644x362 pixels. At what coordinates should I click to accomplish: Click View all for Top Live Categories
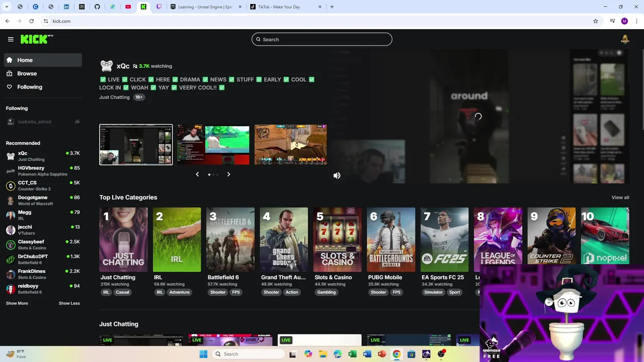(620, 198)
